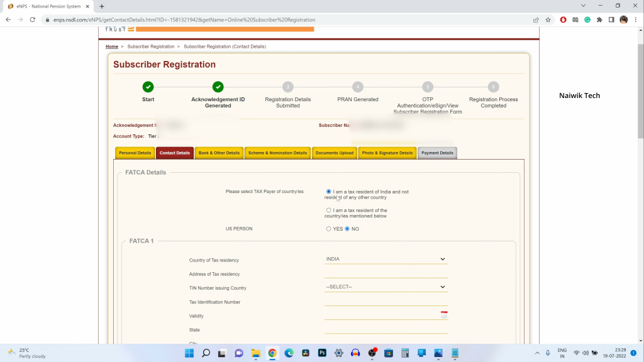The image size is (644, 362).
Task: Click the Home breadcrumb link
Action: [x=111, y=46]
